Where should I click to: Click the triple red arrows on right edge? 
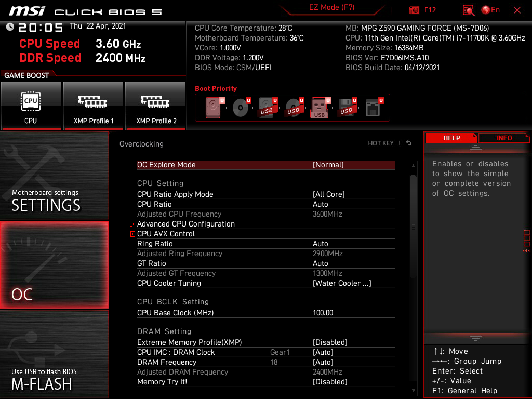click(x=526, y=251)
